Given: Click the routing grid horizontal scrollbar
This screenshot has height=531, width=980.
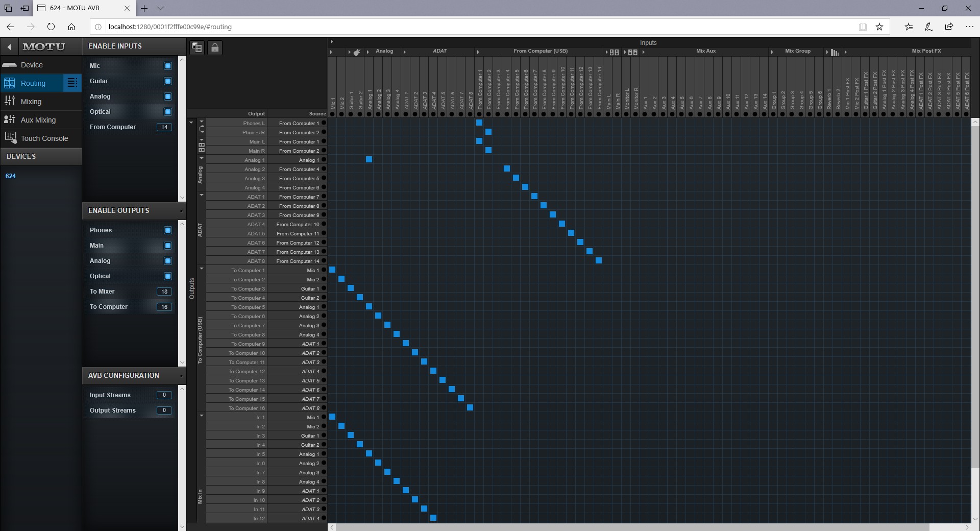Looking at the screenshot, I should (x=632, y=527).
